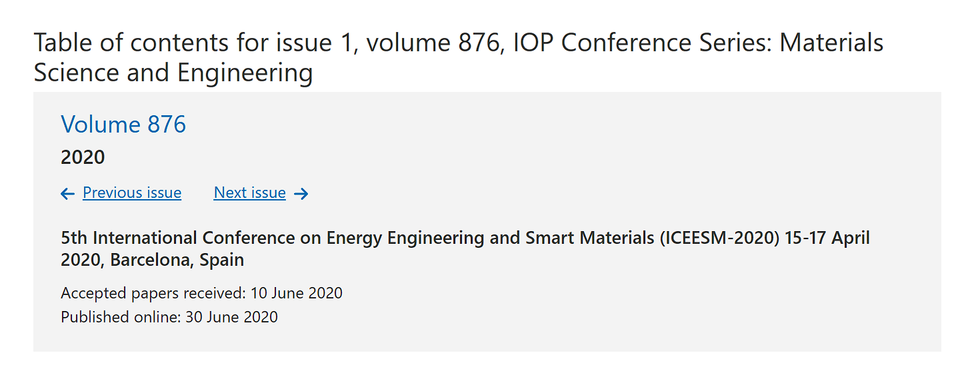This screenshot has width=980, height=377.
Task: Open the Previous issue link
Action: coord(132,193)
